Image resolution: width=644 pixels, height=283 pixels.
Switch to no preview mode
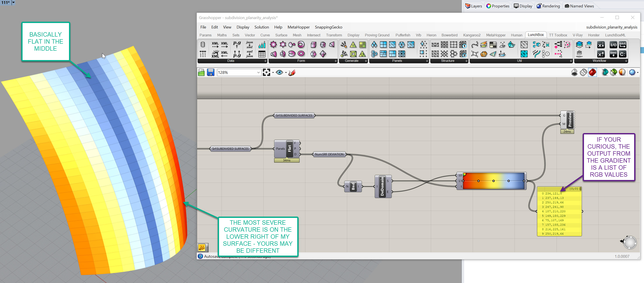pos(574,73)
